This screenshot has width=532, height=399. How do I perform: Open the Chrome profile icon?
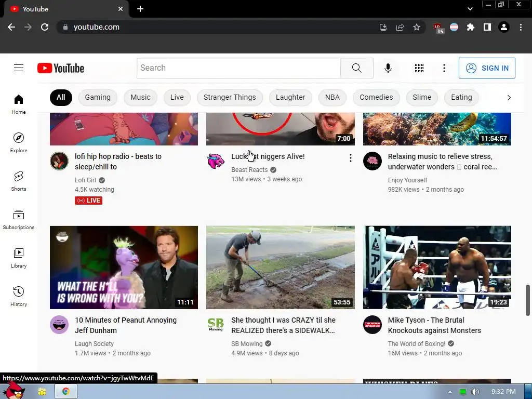tap(504, 27)
